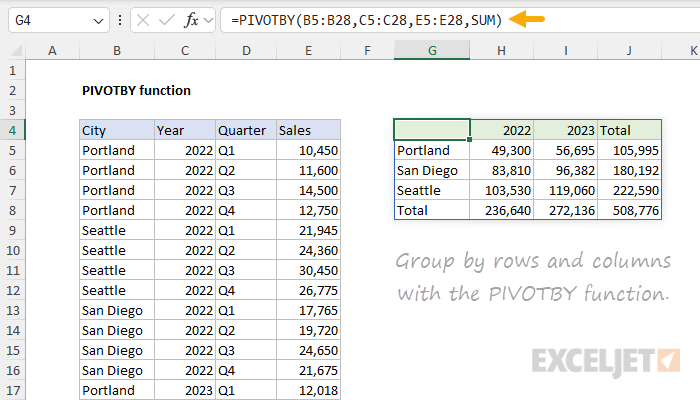Open the Insert Function fx button
Screen dimensions: 700x400
192,20
